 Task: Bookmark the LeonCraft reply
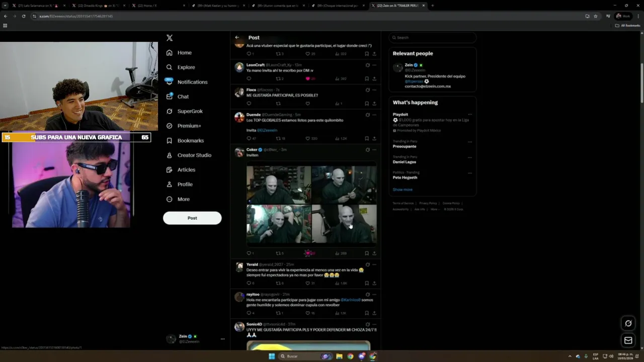coord(366,78)
